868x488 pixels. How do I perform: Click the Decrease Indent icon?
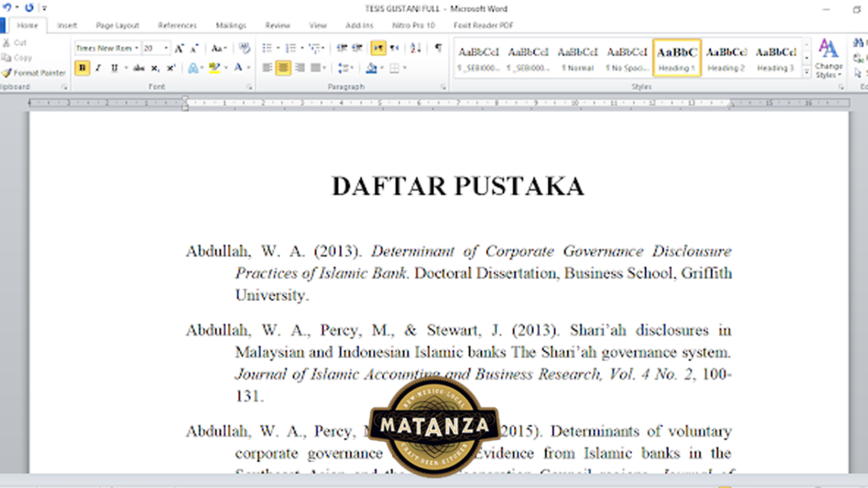(342, 48)
